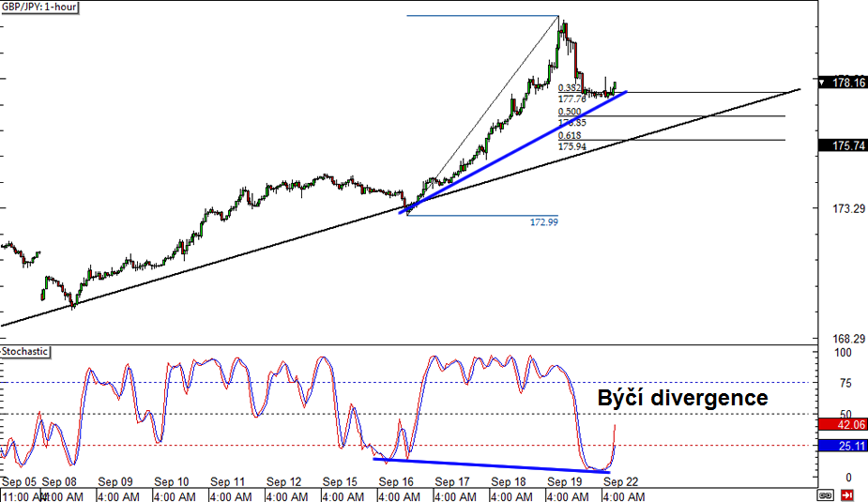Viewport: 868px width, 502px height.
Task: Select the Stochastic indicator label
Action: 25,352
